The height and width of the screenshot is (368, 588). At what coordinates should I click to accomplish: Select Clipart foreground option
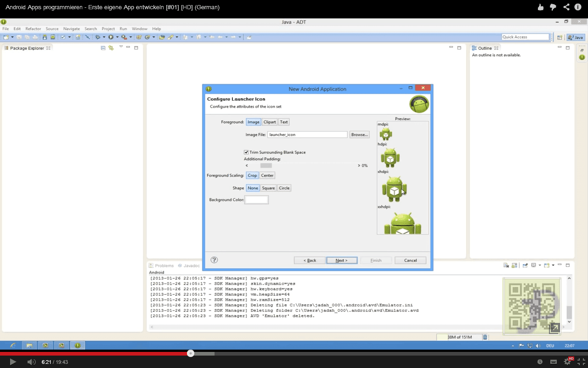(270, 122)
